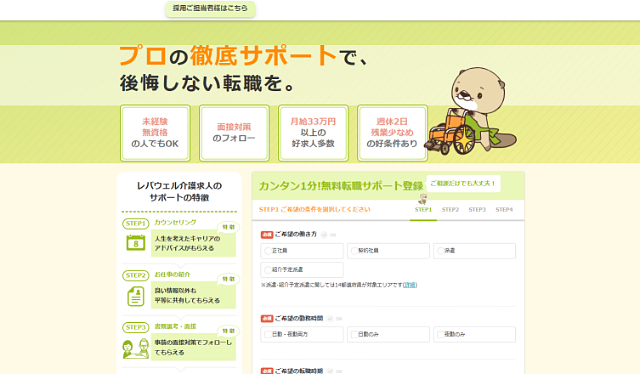Screen dimensions: 640x374
Task: Click the STEP1 badge beside カウンセリング
Action: click(136, 224)
